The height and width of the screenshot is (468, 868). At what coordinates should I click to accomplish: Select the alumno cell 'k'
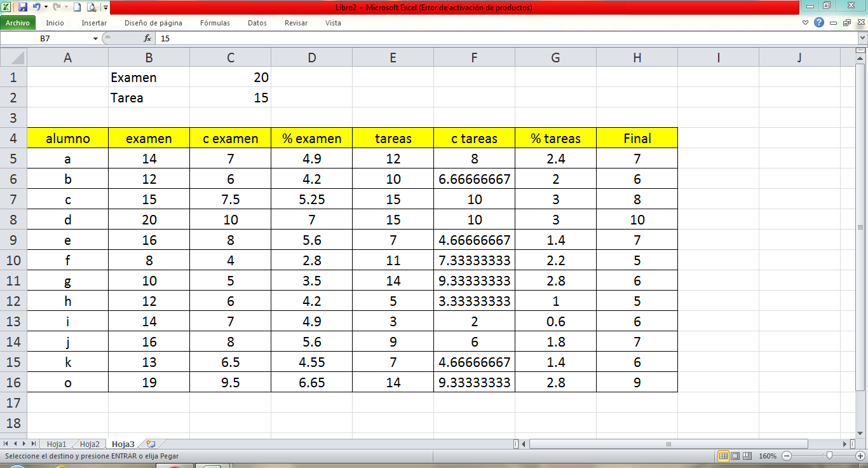tap(67, 362)
